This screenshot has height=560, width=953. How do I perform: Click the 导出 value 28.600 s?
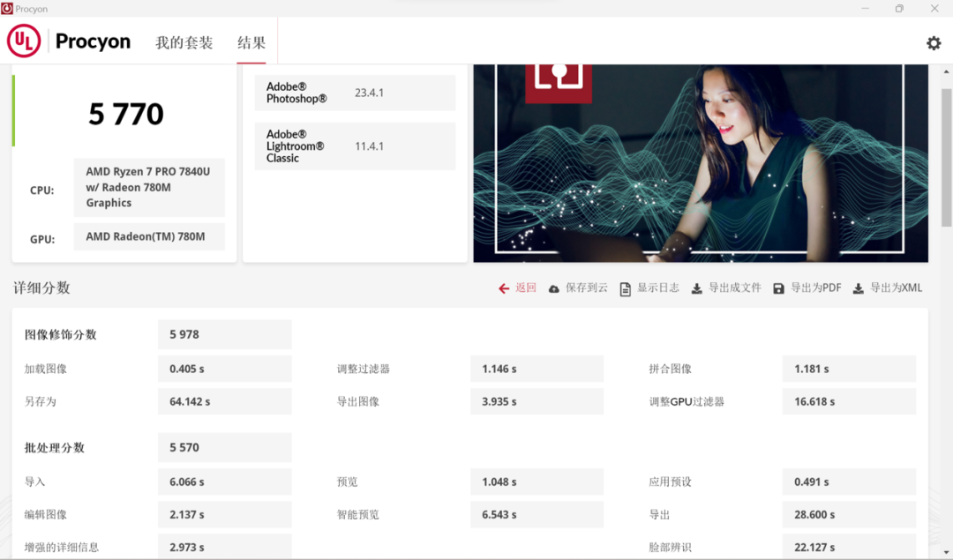point(849,514)
